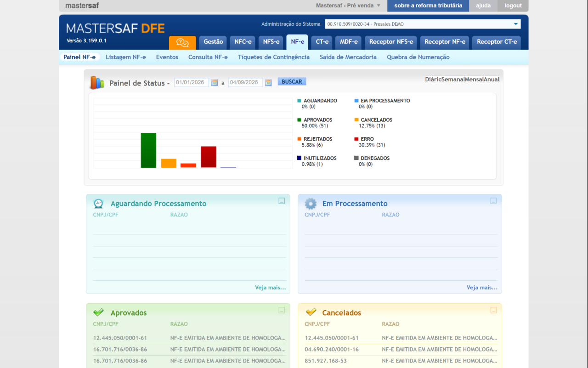
Task: Minimize the Aprovados panel
Action: click(282, 310)
